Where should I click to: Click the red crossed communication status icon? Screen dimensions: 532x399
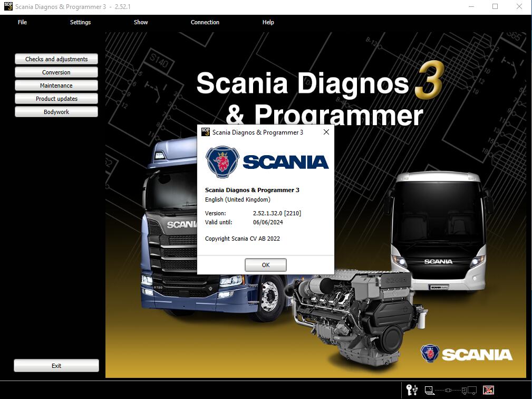coord(489,391)
